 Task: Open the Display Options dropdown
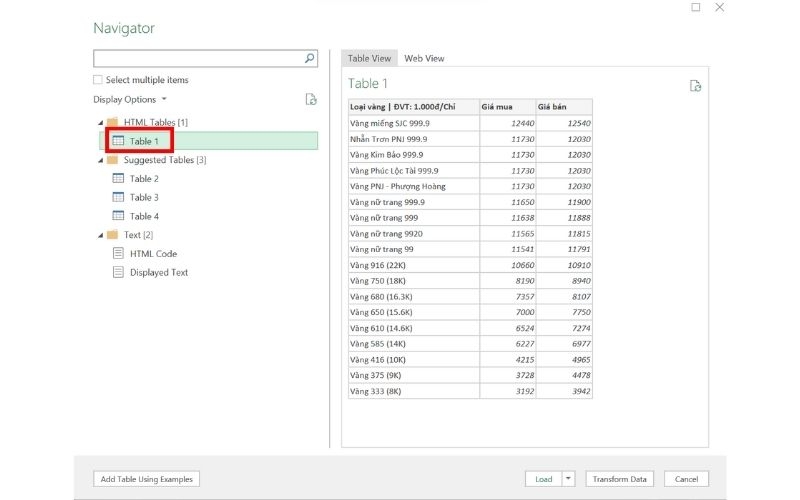130,99
